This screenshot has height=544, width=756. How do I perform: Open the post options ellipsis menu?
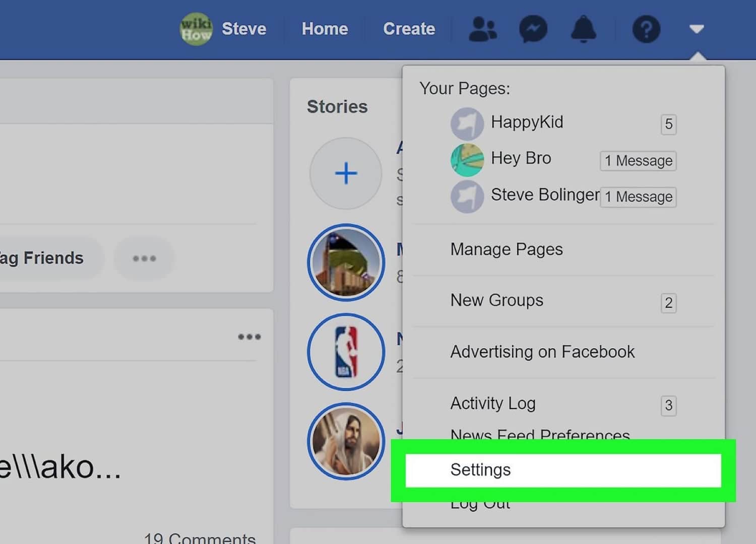(x=249, y=336)
